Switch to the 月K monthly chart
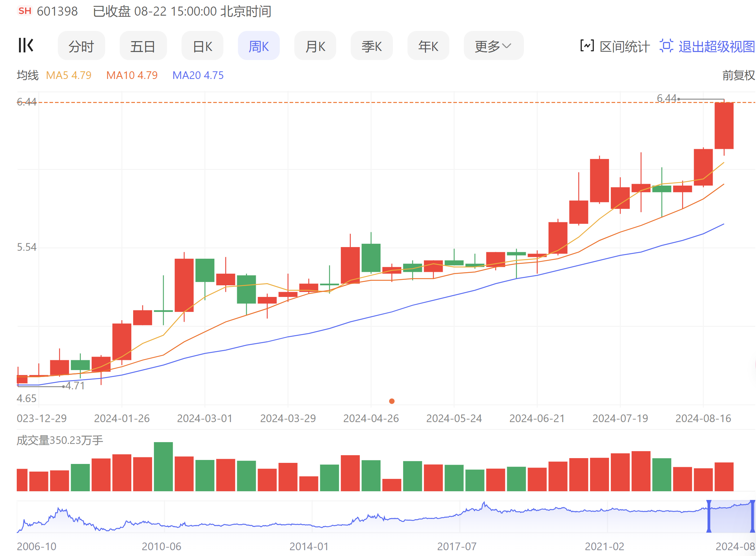Viewport: 756px width, 556px height. click(x=315, y=46)
